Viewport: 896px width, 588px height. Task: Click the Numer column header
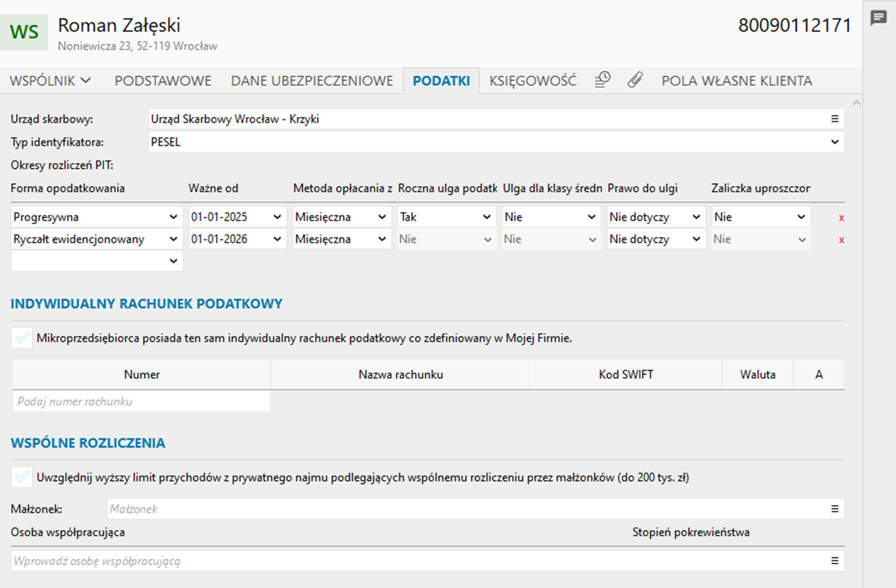coord(142,375)
